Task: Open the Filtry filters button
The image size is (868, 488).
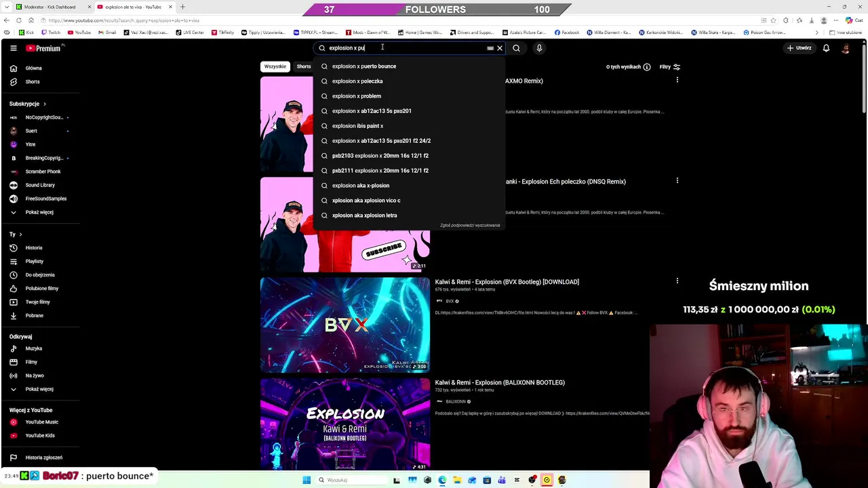Action: pos(670,67)
